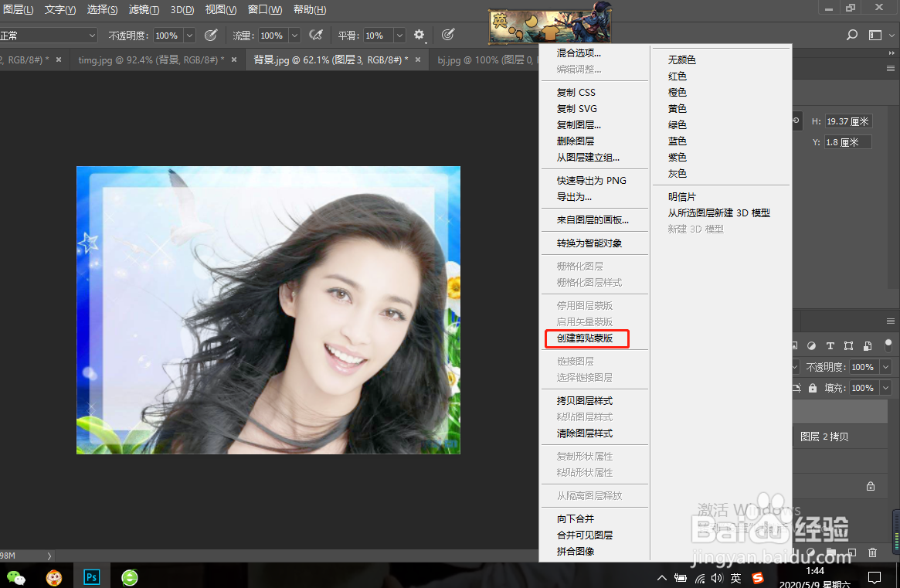900x588 pixels.
Task: Filter layers by type (T) icon
Action: click(830, 345)
